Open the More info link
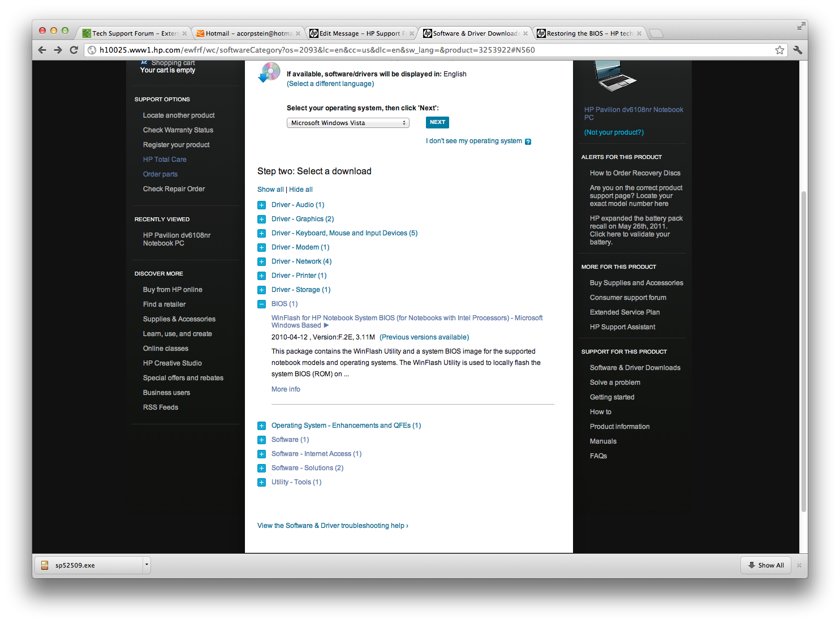The image size is (840, 623). click(286, 389)
